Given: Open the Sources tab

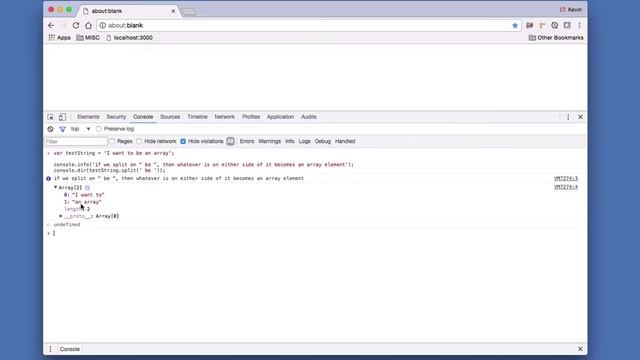Looking at the screenshot, I should point(170,117).
